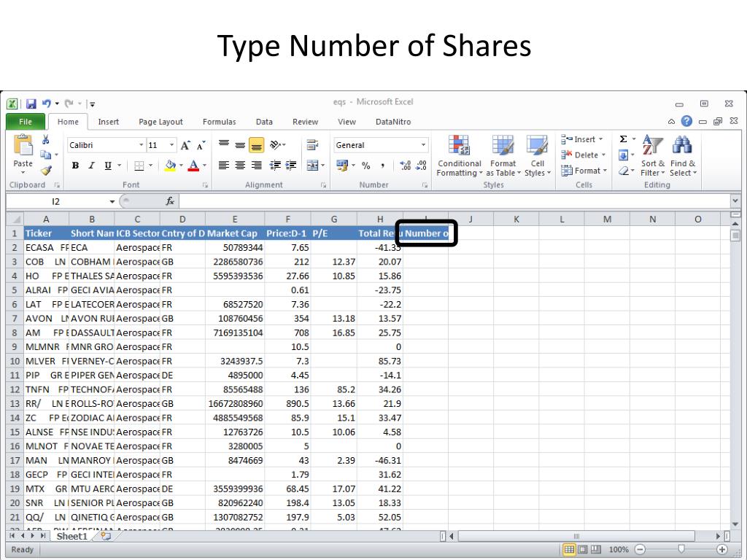Click the Clear eraser icon
This screenshot has height=560, width=747.
point(623,171)
